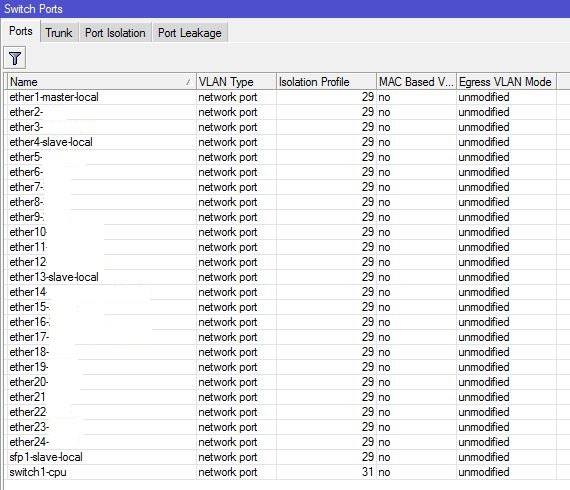Image resolution: width=570 pixels, height=490 pixels.
Task: Click egress mode unmodified for ether4-slave-local
Action: [484, 142]
